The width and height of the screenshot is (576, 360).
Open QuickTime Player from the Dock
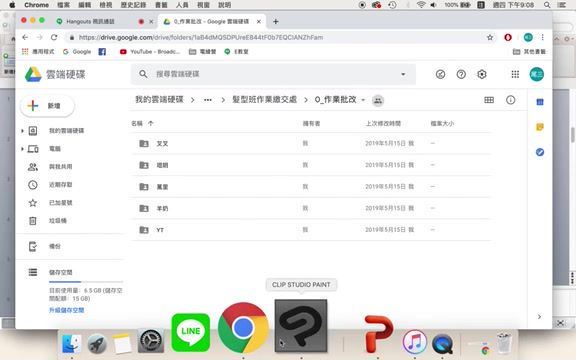click(x=443, y=344)
